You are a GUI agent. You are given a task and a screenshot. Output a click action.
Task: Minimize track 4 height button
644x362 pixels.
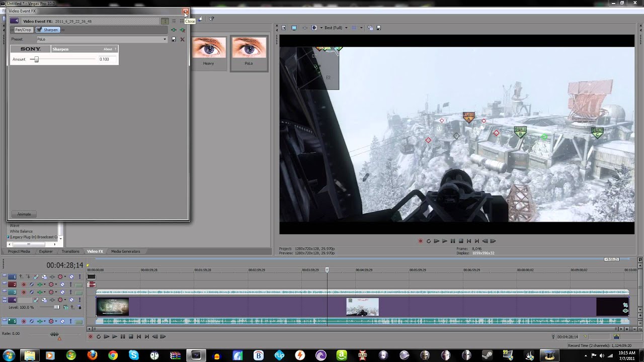pos(5,298)
